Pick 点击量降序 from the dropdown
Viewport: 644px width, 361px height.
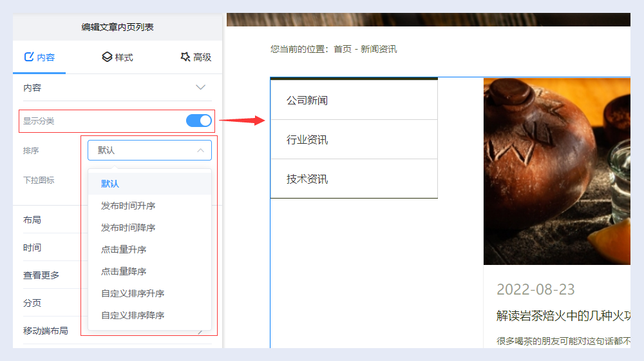click(x=124, y=271)
